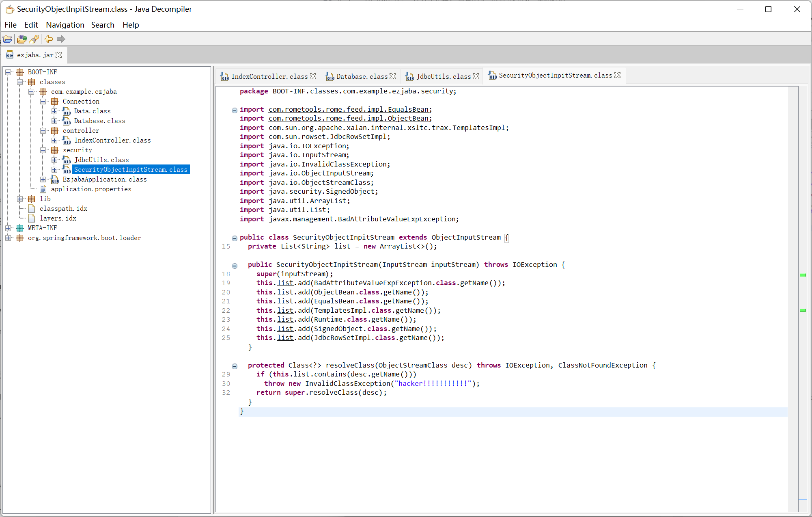Open the Navigation menu
Screen dimensions: 812x517
[x=65, y=25]
